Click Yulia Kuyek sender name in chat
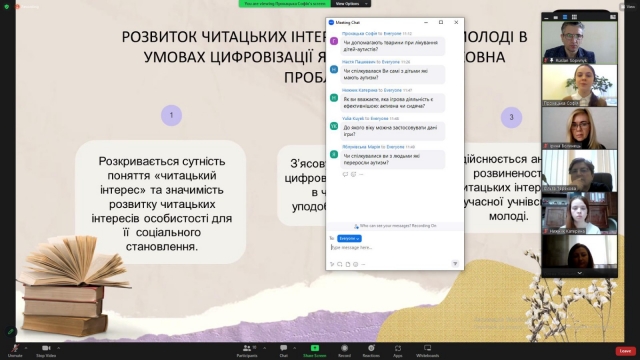Image resolution: width=640 pixels, height=360 pixels. 353,118
